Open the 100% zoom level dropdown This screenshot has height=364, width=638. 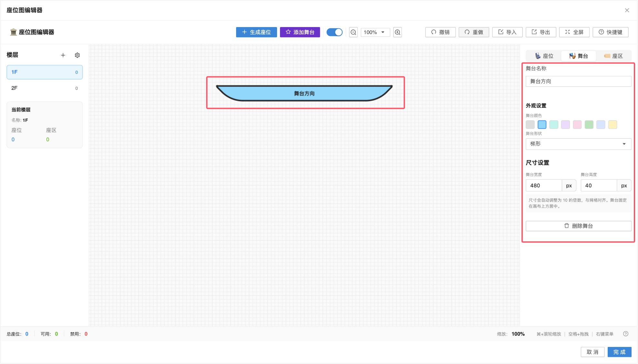[x=375, y=32]
